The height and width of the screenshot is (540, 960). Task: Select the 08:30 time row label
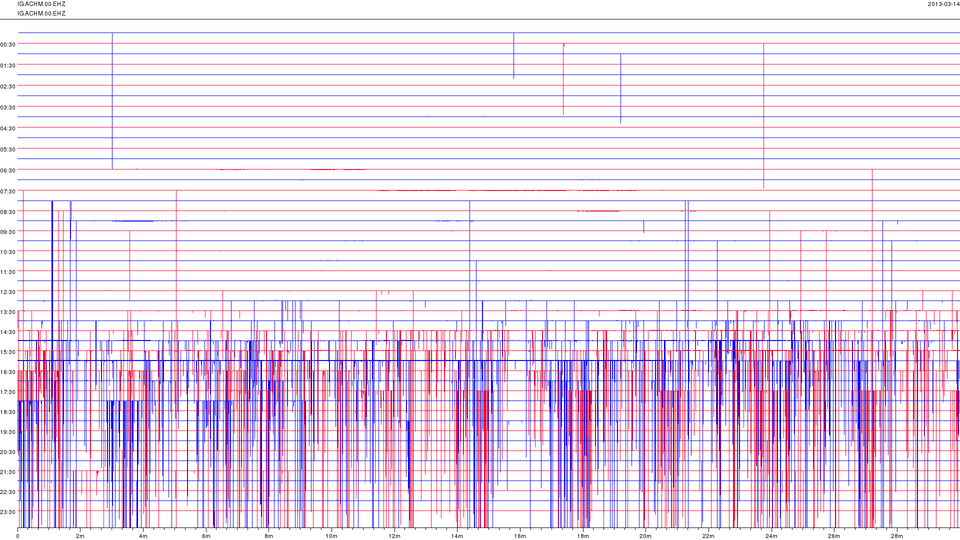tap(8, 212)
